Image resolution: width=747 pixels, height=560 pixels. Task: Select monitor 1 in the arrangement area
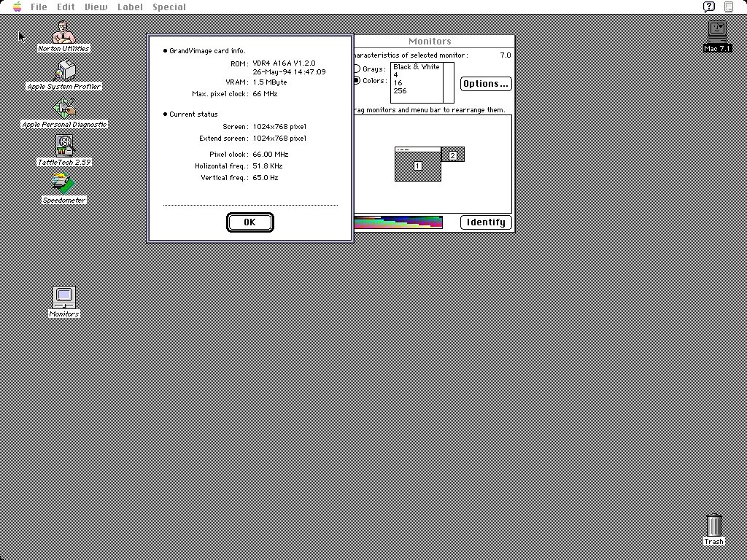[x=418, y=166]
